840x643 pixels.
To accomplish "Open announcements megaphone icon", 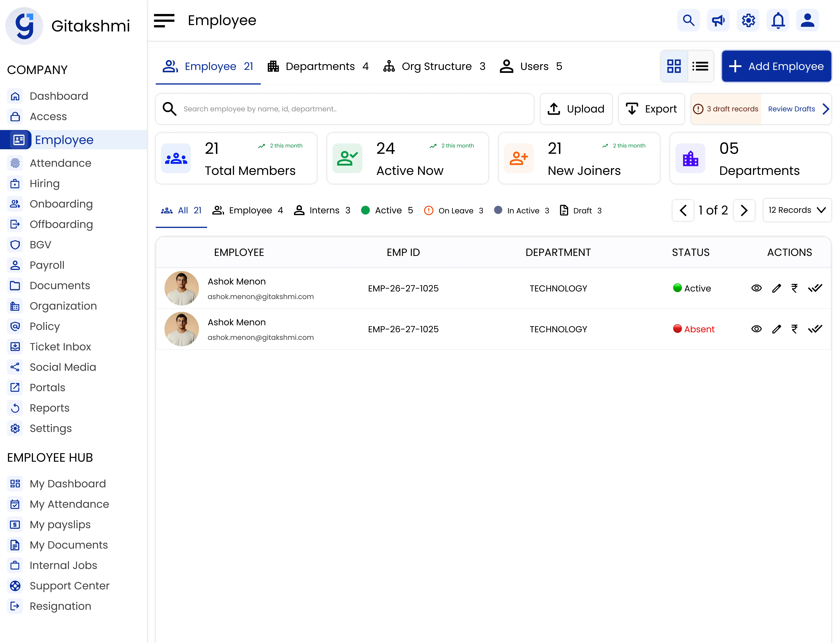I will click(718, 20).
